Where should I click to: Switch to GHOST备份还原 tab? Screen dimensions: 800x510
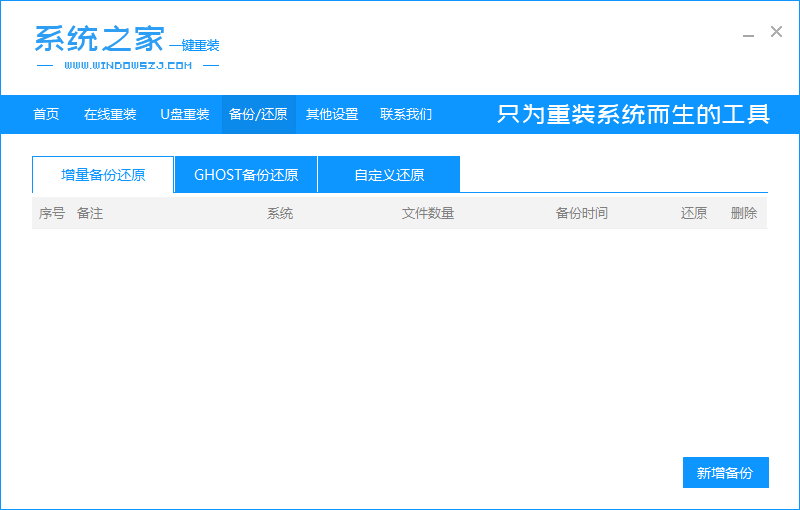click(x=246, y=175)
